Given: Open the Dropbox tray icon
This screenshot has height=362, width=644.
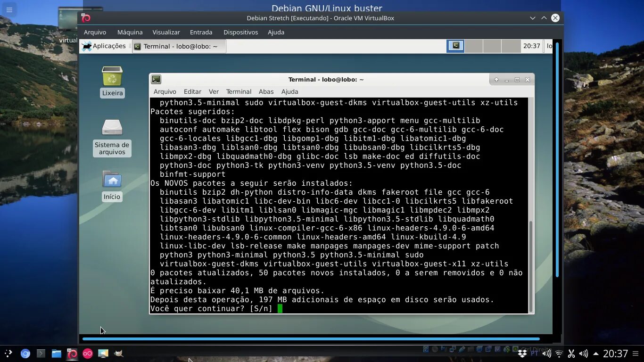Looking at the screenshot, I should (522, 354).
